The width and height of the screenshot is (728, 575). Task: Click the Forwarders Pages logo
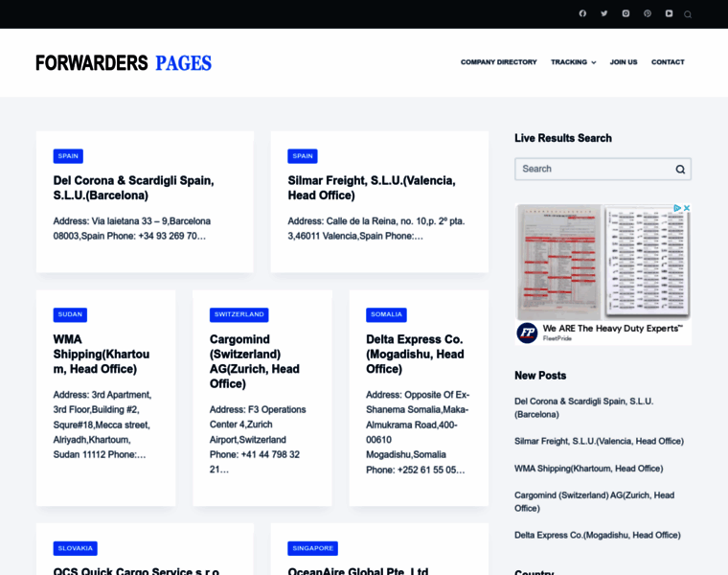124,63
